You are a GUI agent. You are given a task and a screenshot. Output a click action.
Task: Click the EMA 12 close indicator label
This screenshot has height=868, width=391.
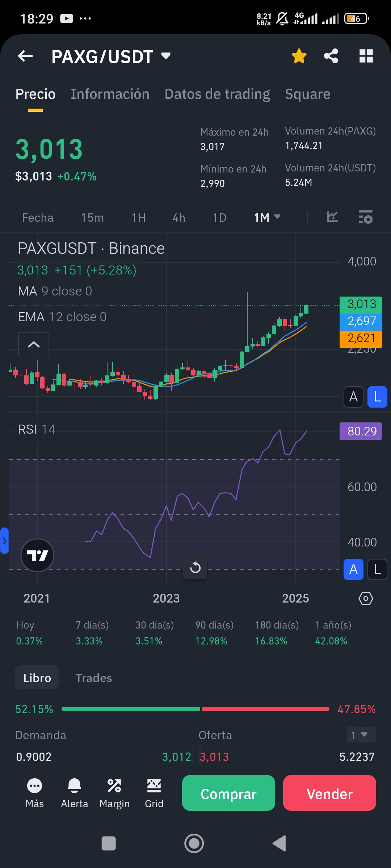tap(62, 317)
